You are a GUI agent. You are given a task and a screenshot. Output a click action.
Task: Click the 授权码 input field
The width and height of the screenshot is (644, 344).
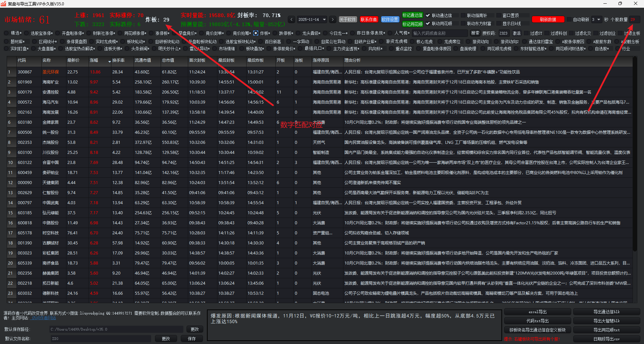[x=503, y=33]
